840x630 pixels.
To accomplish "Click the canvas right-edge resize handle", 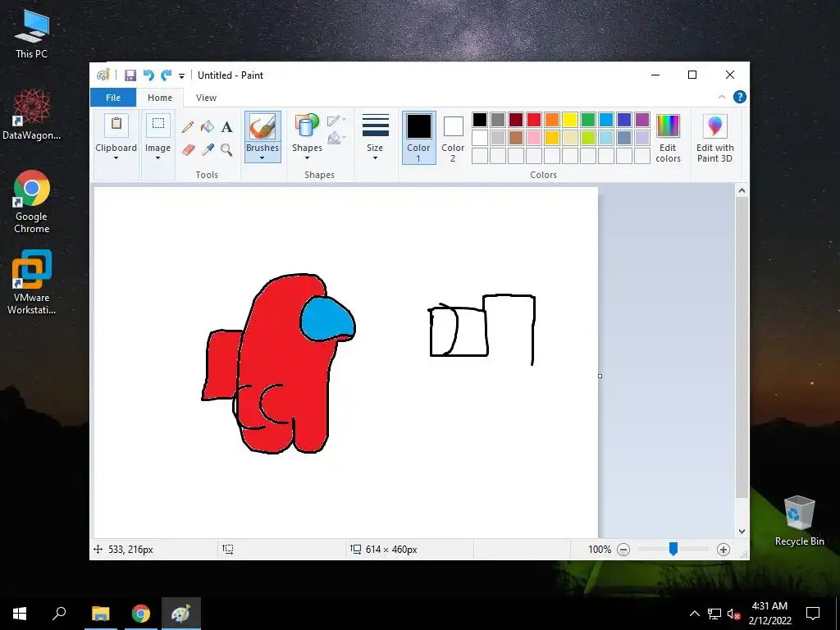I will click(x=600, y=376).
